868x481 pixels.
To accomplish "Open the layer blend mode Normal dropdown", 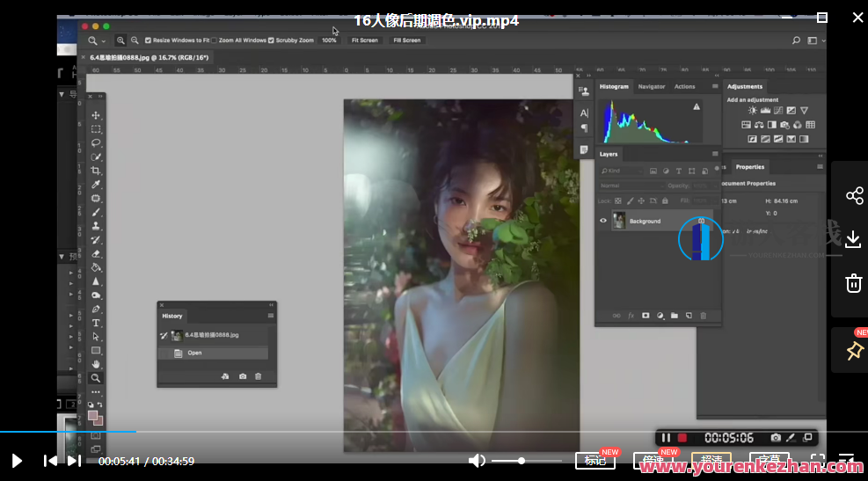I will 631,186.
